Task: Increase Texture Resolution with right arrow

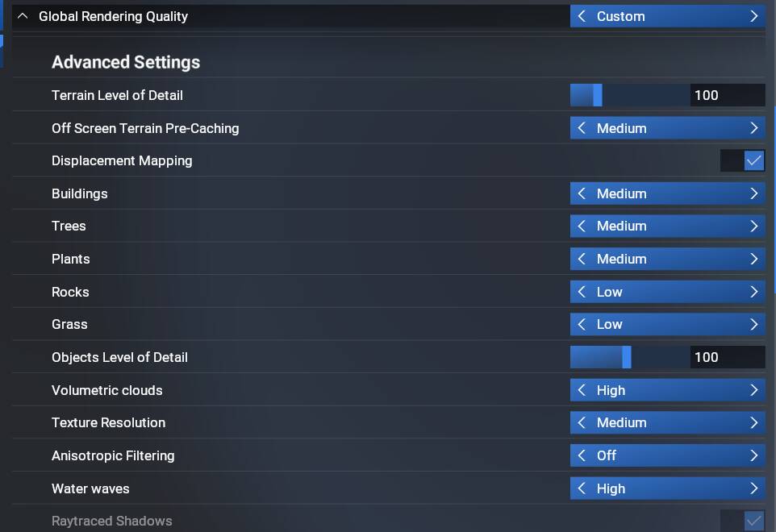Action: (753, 422)
